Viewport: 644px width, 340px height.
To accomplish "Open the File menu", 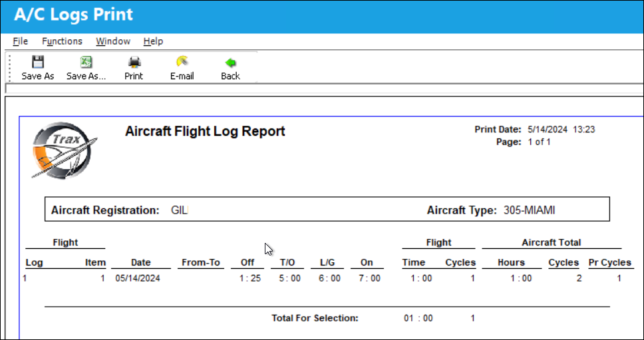I will tap(21, 41).
